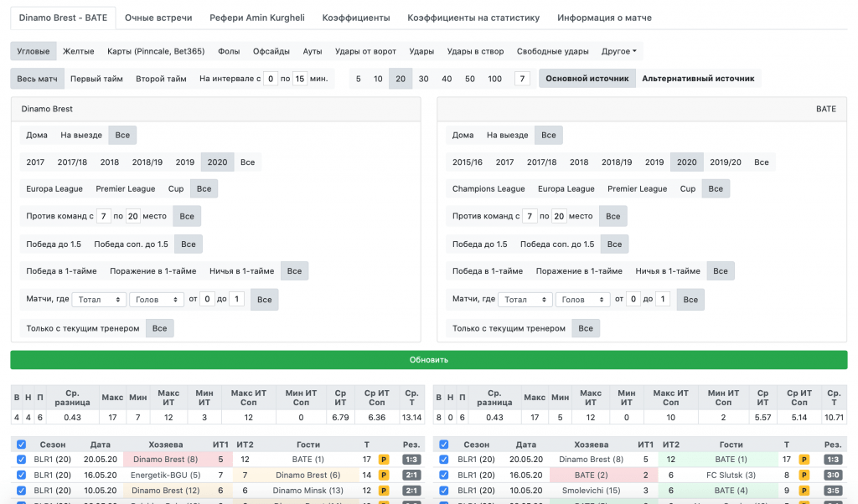The width and height of the screenshot is (858, 504).
Task: Click the yellow P badge in the Smolevichi row
Action: 802,491
